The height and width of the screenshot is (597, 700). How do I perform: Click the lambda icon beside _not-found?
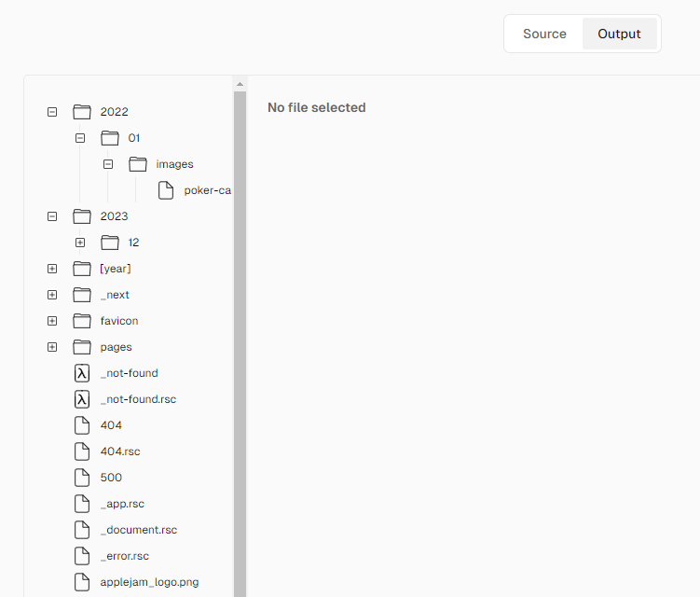pyautogui.click(x=82, y=373)
